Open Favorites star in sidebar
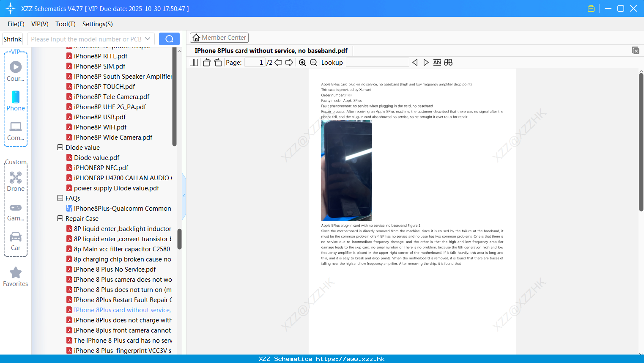Screen dimensions: 644x363 tap(16, 277)
